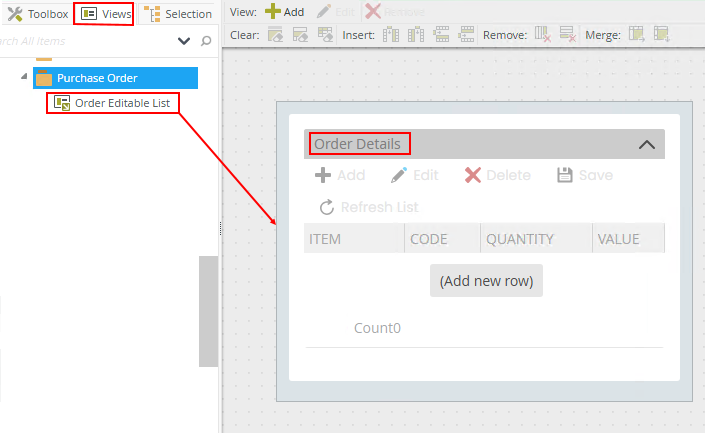Screen dimensions: 705x433
Task: Switch to the Views tab
Action: [x=106, y=14]
